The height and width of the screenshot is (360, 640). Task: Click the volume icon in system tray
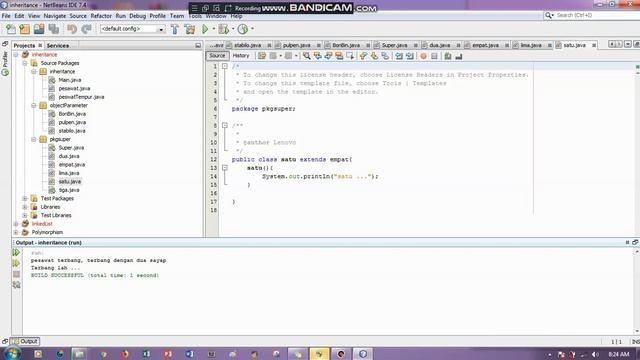(595, 354)
